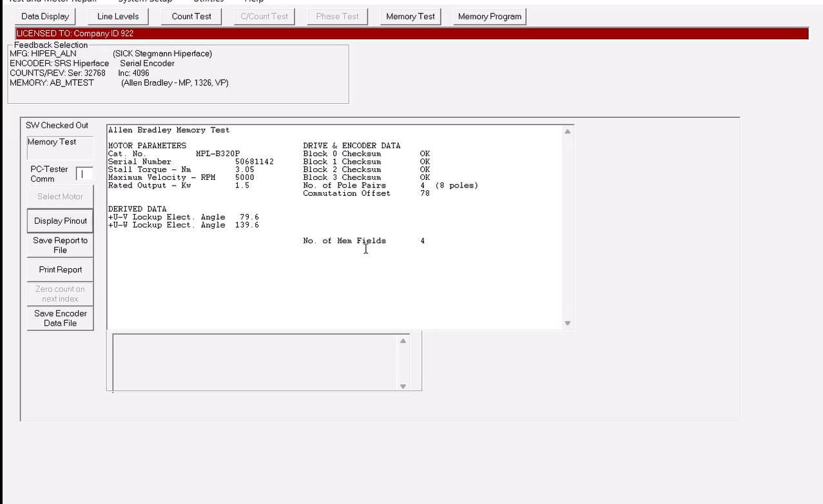
Task: Click the +U-V Lockup Elect. Angle 79.6 row
Action: [x=184, y=217]
